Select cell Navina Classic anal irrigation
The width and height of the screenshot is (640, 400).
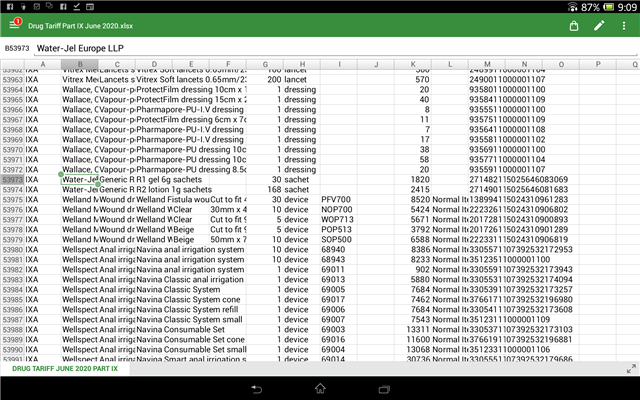click(x=191, y=280)
